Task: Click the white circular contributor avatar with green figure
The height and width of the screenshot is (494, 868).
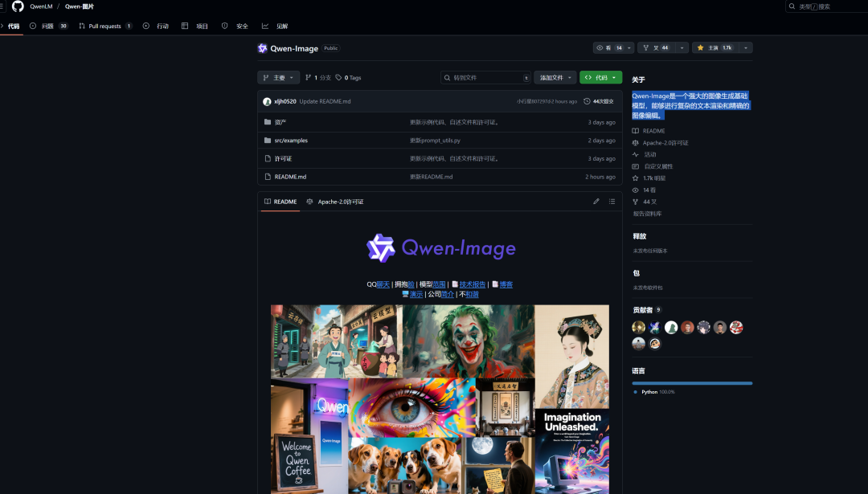Action: [x=671, y=328]
